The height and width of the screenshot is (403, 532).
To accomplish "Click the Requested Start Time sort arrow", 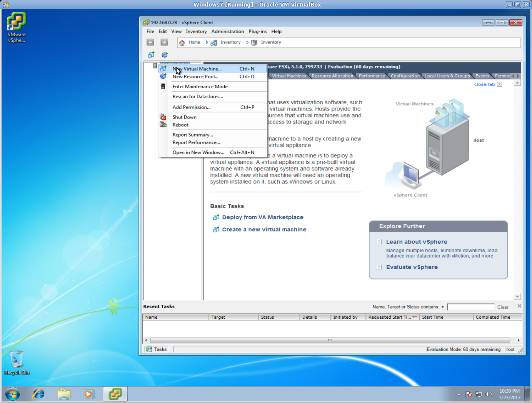I will 415,317.
